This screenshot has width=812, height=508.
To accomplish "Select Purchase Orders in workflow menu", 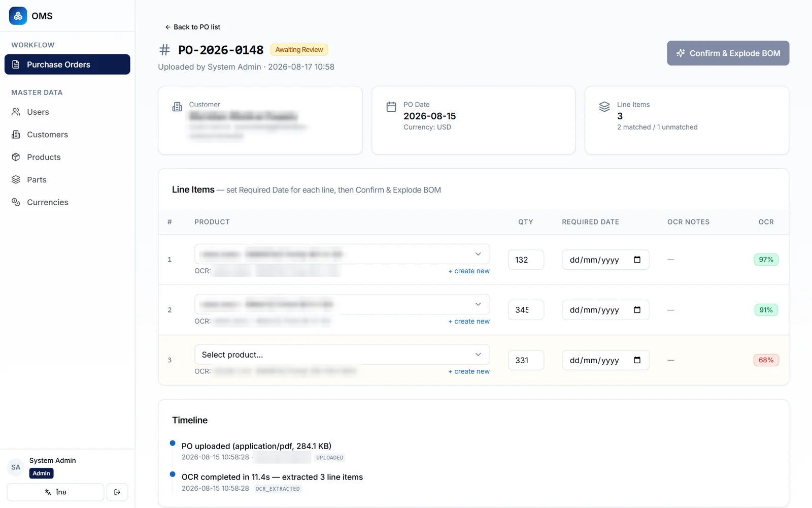I will point(67,65).
